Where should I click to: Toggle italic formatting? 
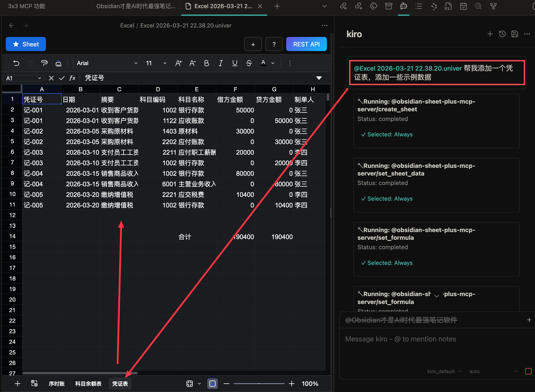coord(221,63)
